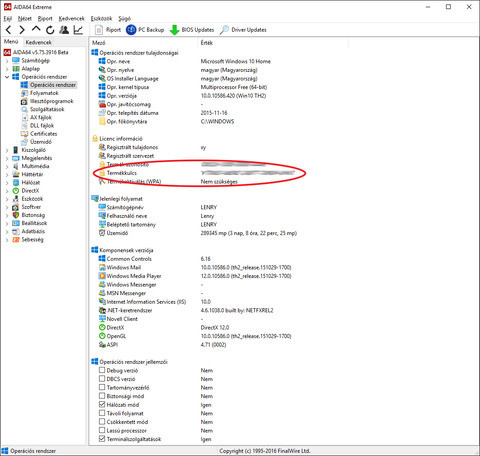Expand the DirectX tree node in the sidebar

point(7,191)
